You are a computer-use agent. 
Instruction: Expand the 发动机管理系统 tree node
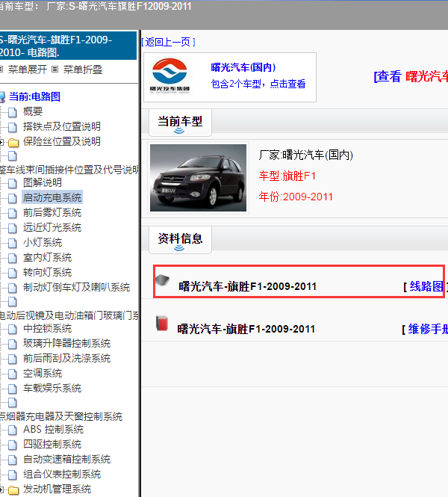tap(1, 490)
